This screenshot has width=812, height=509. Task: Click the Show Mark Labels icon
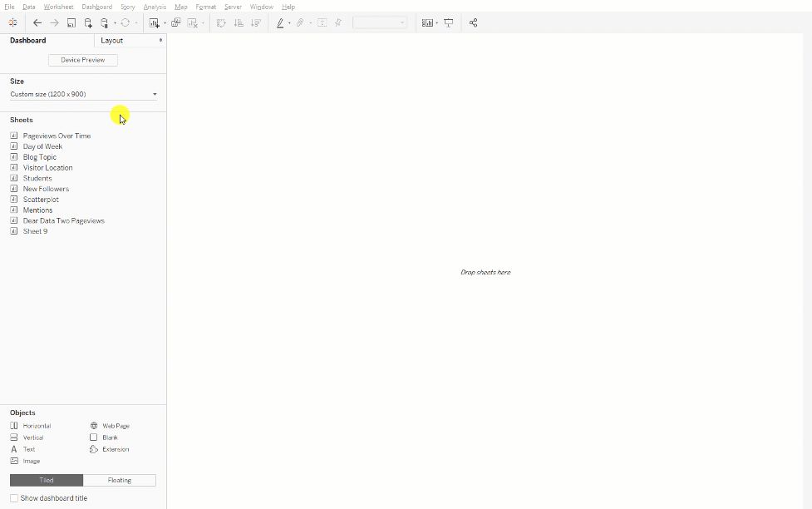pyautogui.click(x=322, y=22)
